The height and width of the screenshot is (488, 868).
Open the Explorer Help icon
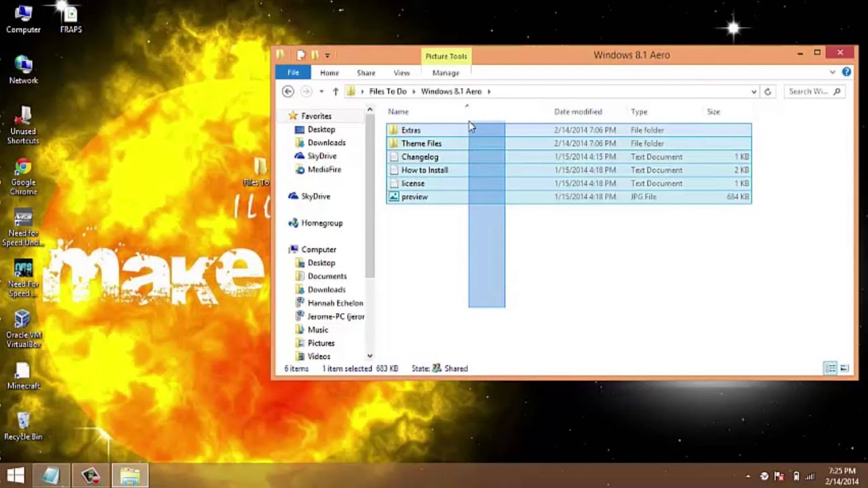(x=846, y=72)
